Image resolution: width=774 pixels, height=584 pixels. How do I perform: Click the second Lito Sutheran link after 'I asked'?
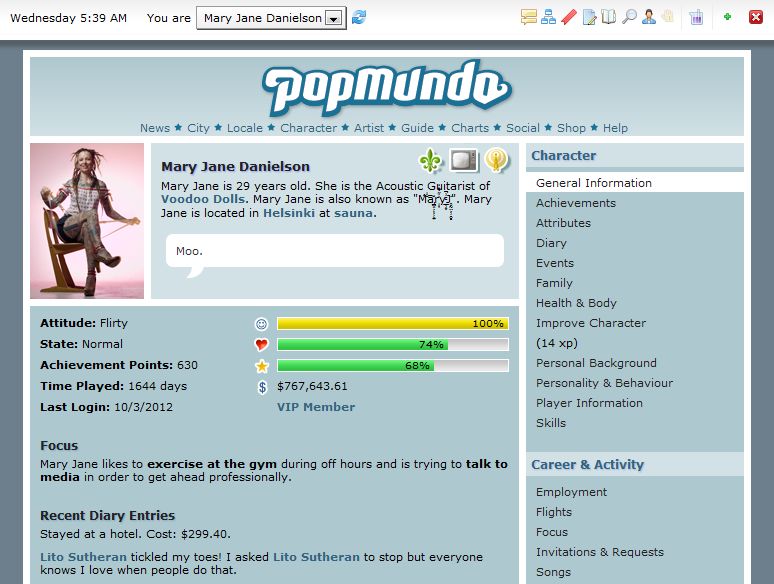tap(316, 557)
